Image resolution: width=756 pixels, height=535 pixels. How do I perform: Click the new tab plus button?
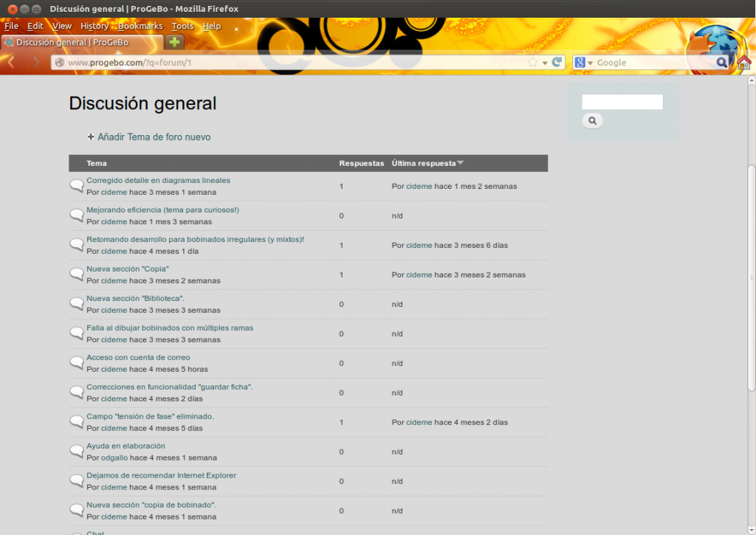[174, 42]
